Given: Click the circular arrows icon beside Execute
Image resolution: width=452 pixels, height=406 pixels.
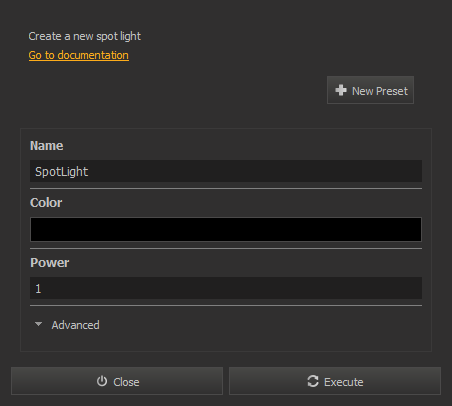Looking at the screenshot, I should click(x=313, y=381).
